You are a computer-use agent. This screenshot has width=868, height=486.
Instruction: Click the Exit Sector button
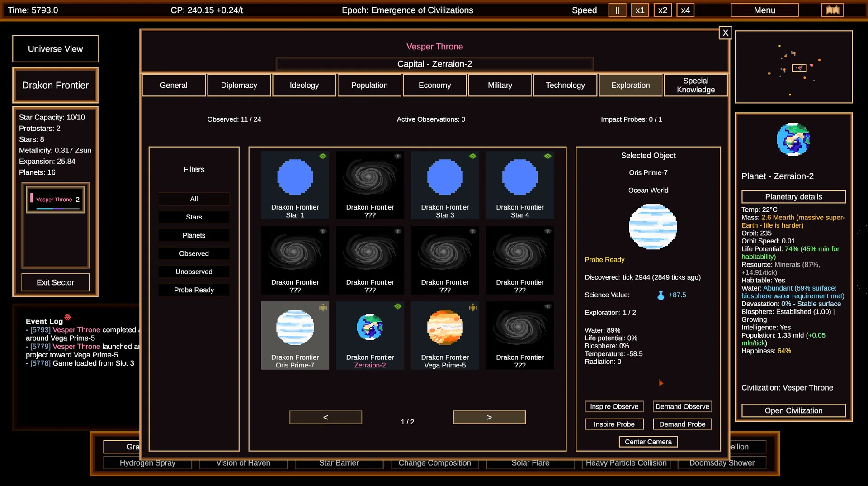pyautogui.click(x=55, y=282)
